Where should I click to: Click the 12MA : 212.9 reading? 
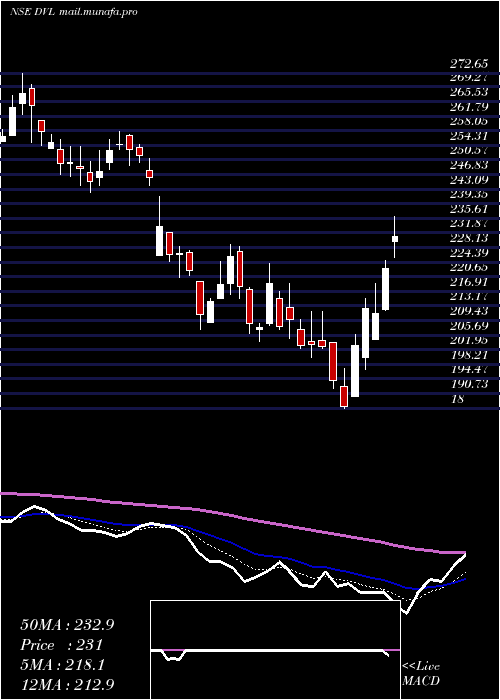point(67,684)
